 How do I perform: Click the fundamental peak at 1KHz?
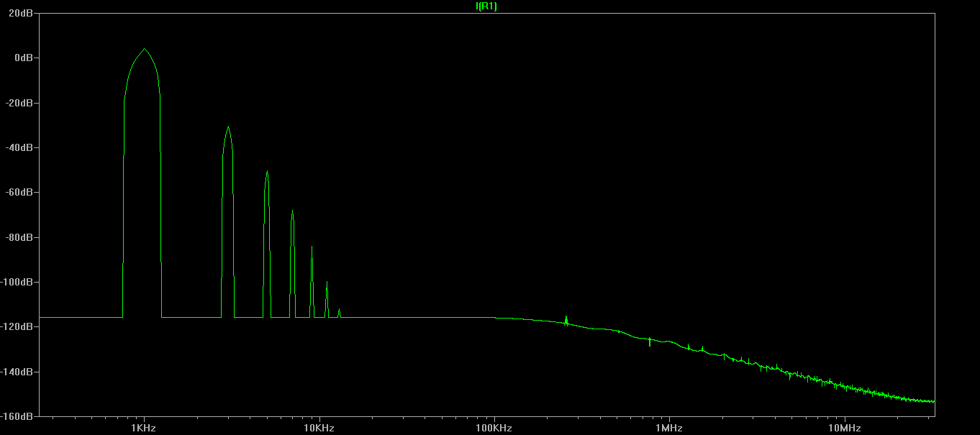coord(145,50)
